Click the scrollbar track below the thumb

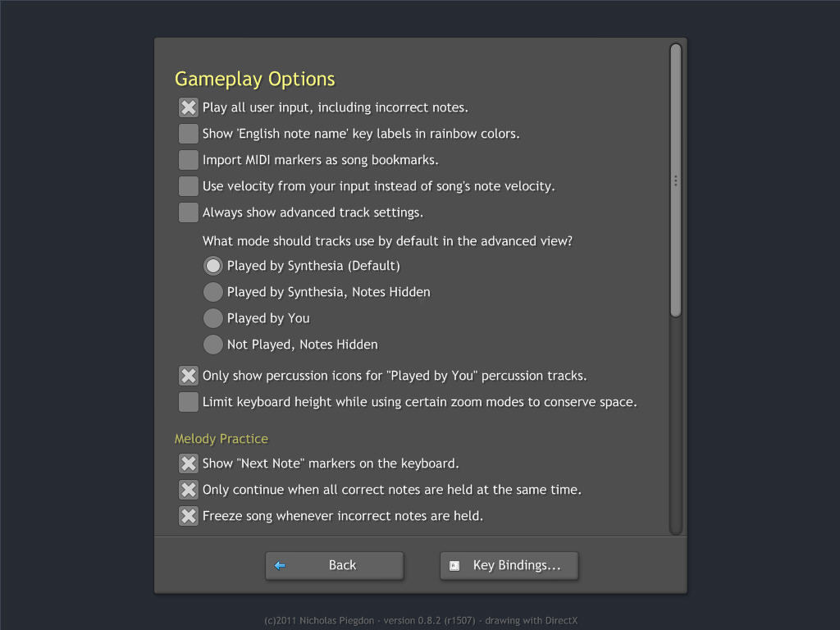point(675,427)
